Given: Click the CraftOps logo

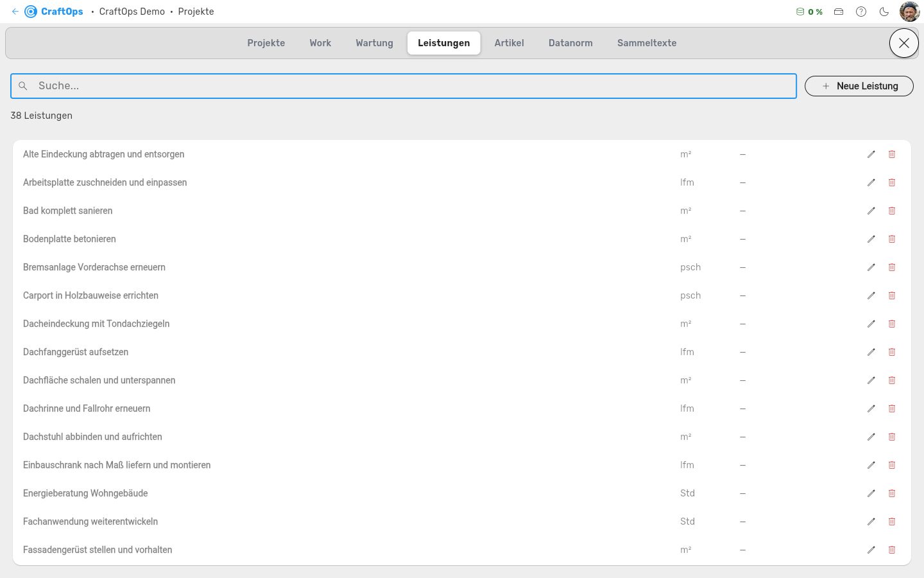Looking at the screenshot, I should click(54, 12).
